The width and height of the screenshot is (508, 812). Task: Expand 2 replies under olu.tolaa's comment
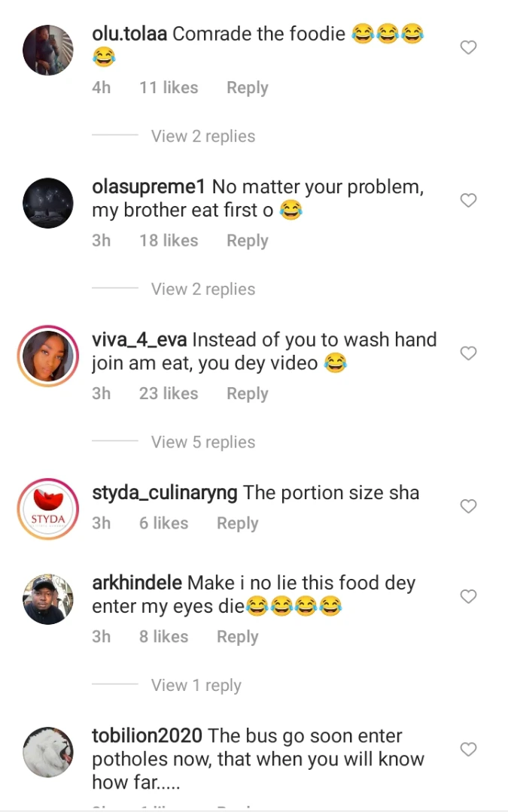202,136
